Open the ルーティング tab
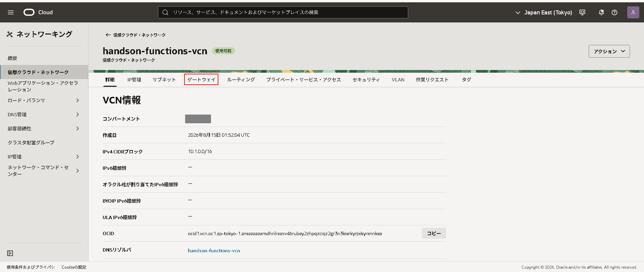The width and height of the screenshot is (644, 272). pyautogui.click(x=241, y=80)
